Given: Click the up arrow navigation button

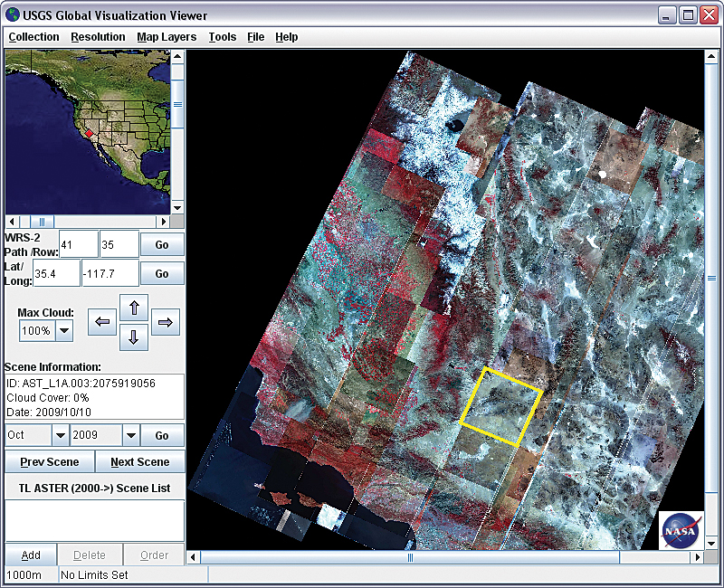Looking at the screenshot, I should (134, 308).
